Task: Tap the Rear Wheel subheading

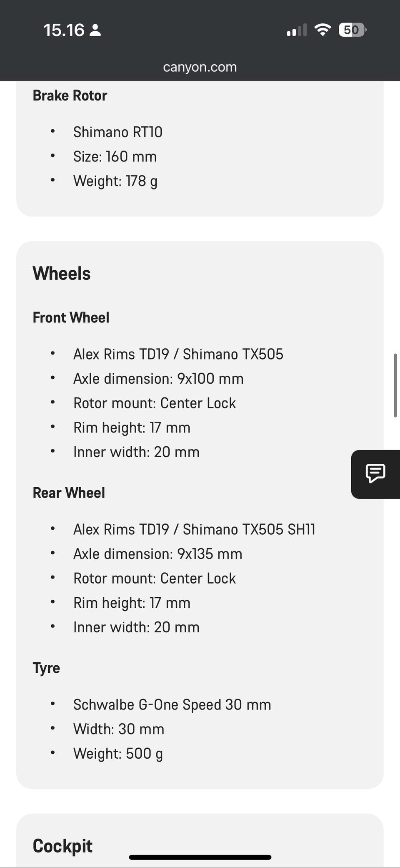Action: pyautogui.click(x=69, y=493)
